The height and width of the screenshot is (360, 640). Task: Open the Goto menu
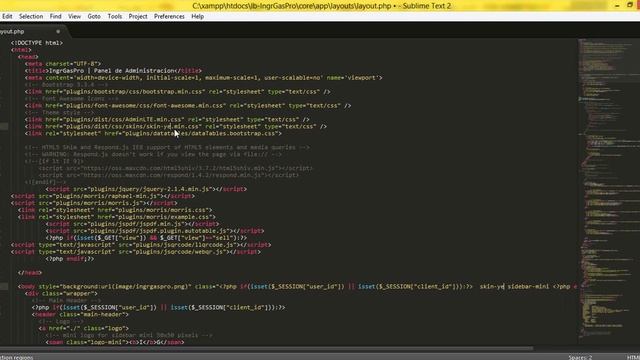[94, 16]
